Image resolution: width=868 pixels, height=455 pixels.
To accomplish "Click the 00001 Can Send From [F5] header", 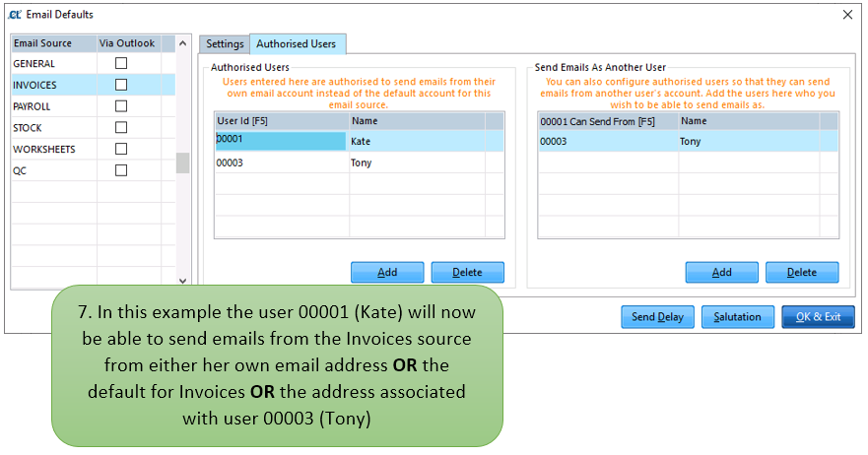I will tap(608, 121).
